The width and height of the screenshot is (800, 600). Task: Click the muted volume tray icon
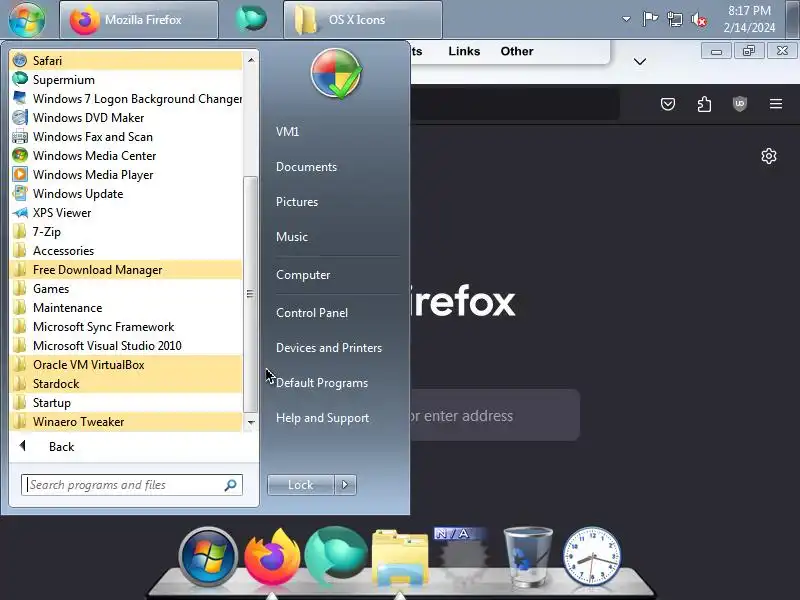(x=699, y=20)
